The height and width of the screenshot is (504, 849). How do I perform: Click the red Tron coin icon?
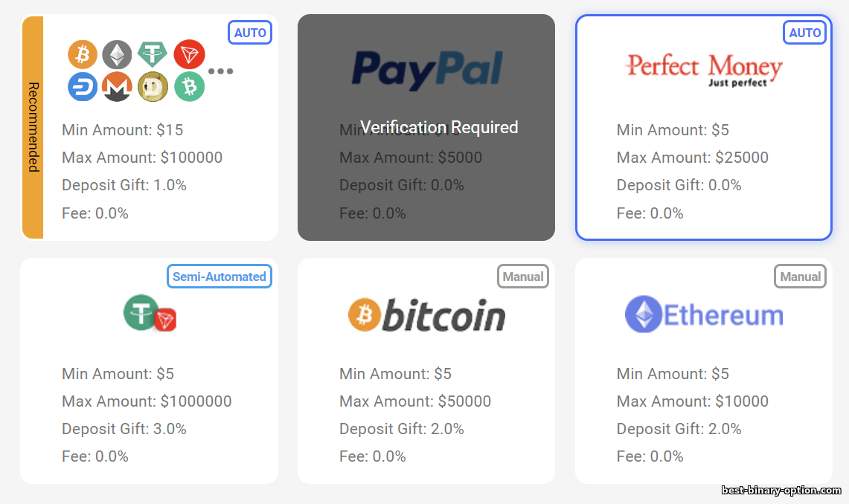pos(189,54)
